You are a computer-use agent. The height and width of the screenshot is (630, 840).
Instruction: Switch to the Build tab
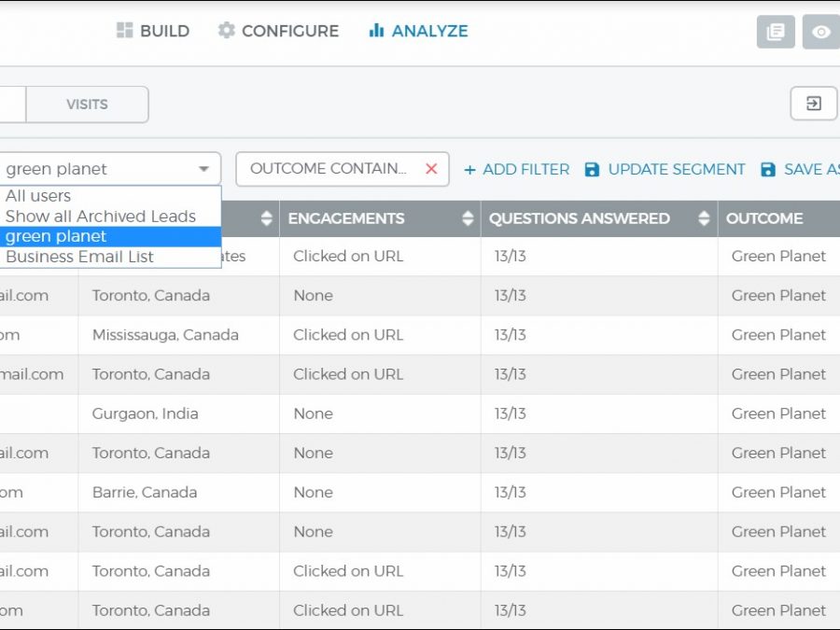click(153, 31)
